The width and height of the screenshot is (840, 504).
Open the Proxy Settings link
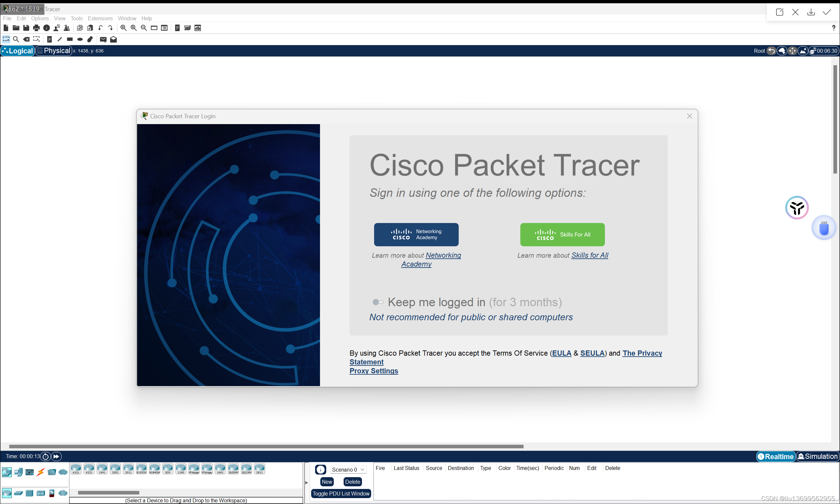tap(373, 371)
